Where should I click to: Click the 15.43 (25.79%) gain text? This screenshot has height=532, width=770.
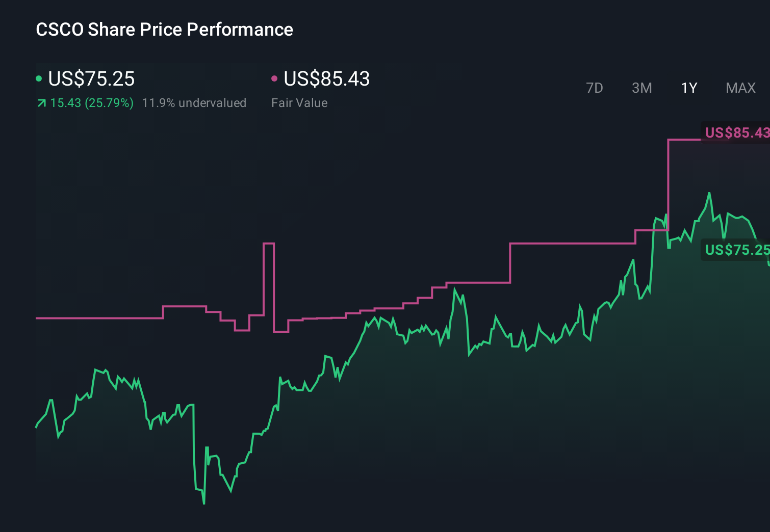pyautogui.click(x=91, y=102)
